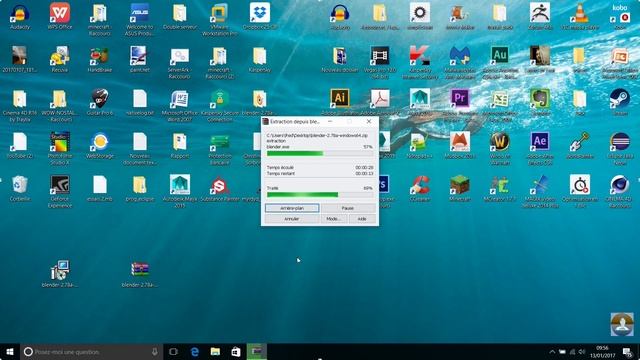This screenshot has width=640, height=360.
Task: Open the Windows Start menu
Action: pyautogui.click(x=10, y=351)
